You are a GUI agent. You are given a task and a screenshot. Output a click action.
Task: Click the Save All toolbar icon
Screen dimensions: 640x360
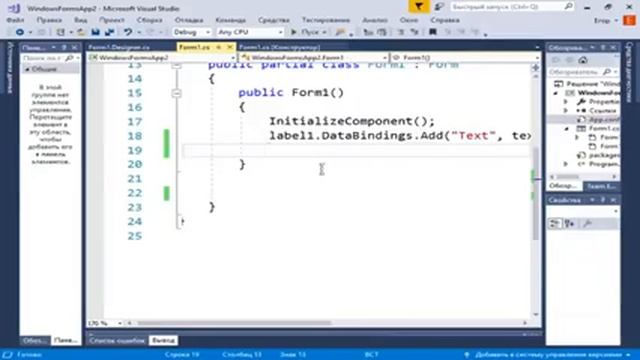tap(109, 32)
